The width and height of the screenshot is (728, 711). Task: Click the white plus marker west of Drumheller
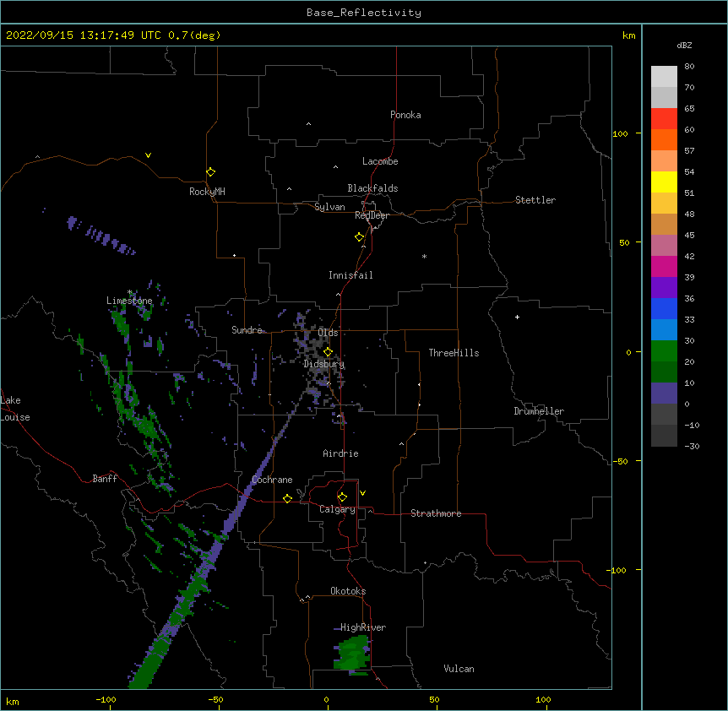517,317
